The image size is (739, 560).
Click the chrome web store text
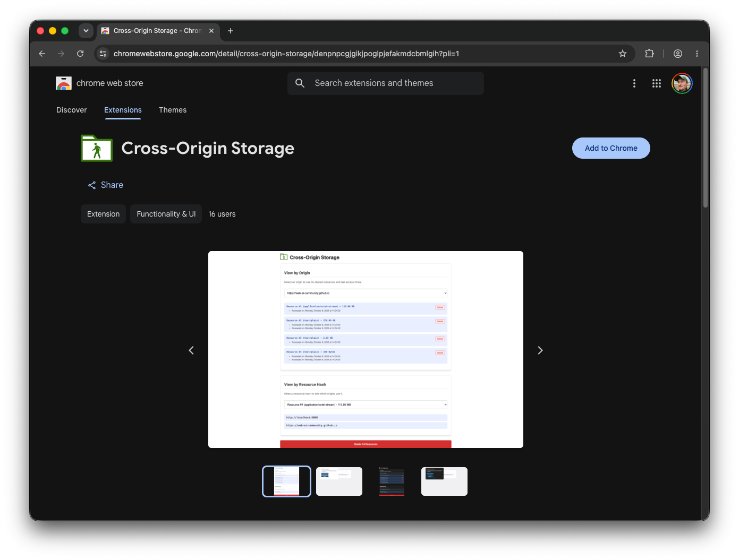[110, 83]
